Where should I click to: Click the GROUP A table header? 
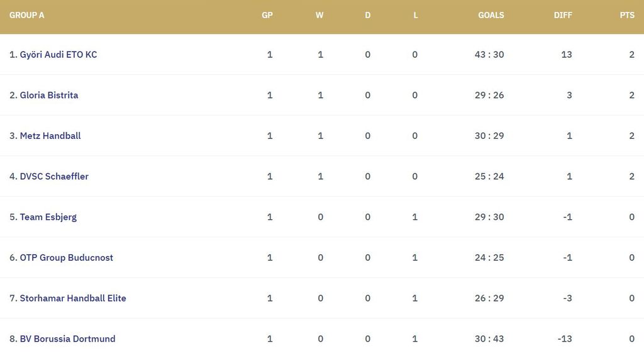click(x=27, y=15)
